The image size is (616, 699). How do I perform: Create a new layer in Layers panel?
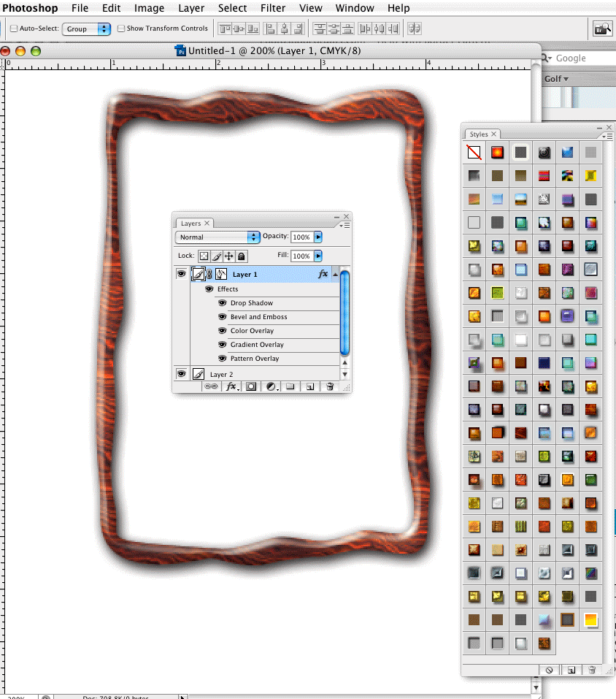tap(309, 386)
